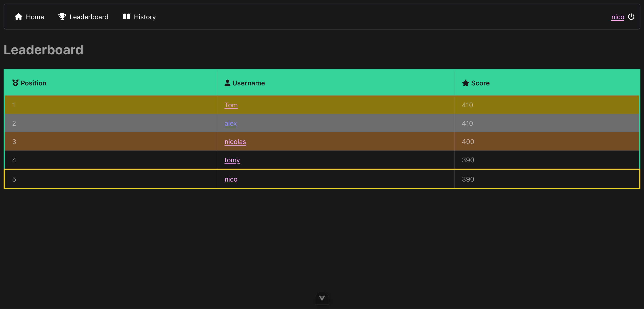Click the Home house icon

(x=19, y=17)
